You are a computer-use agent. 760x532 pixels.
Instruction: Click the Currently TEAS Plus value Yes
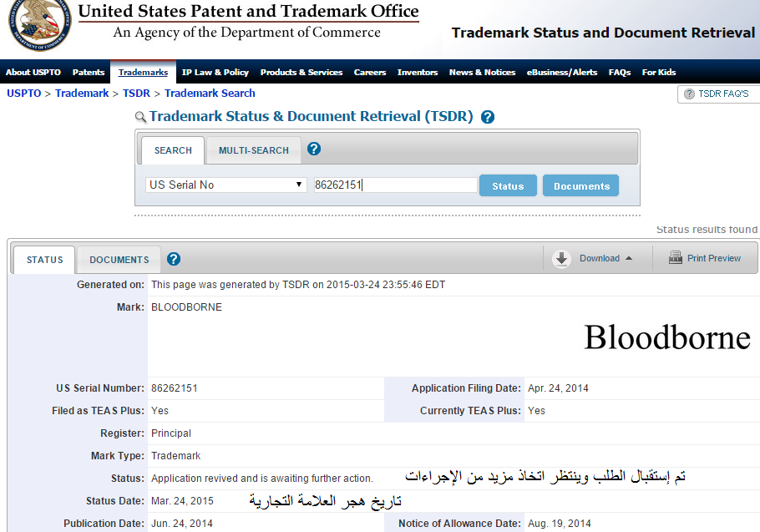pos(536,411)
